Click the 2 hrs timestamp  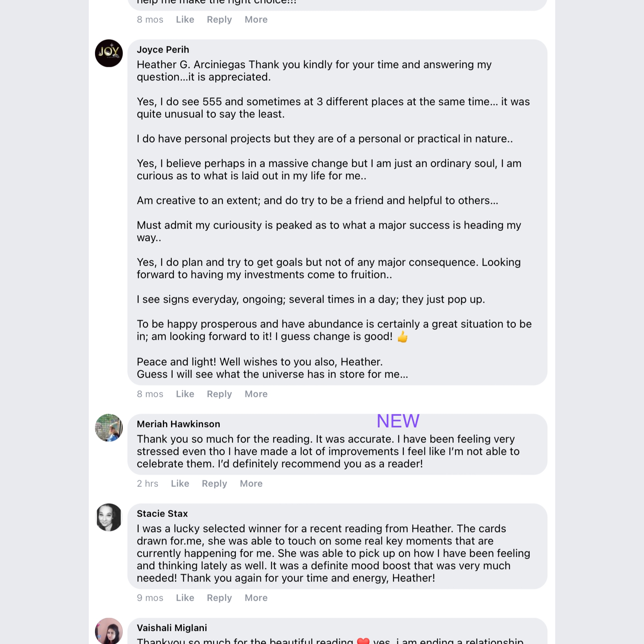147,483
